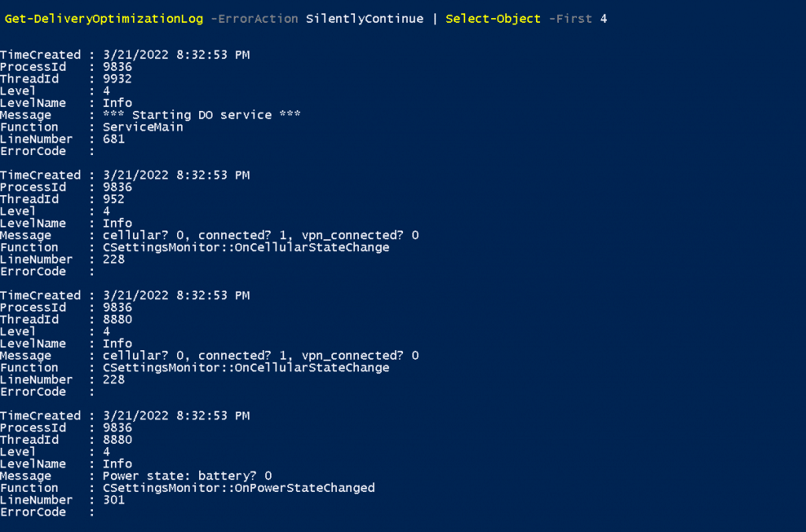The height and width of the screenshot is (532, 806).
Task: Click the Get-DeliveryOptimizationLog command text
Action: click(x=104, y=19)
